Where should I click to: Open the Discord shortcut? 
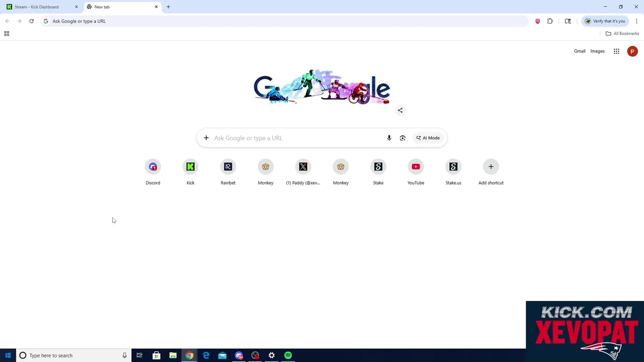click(x=153, y=172)
